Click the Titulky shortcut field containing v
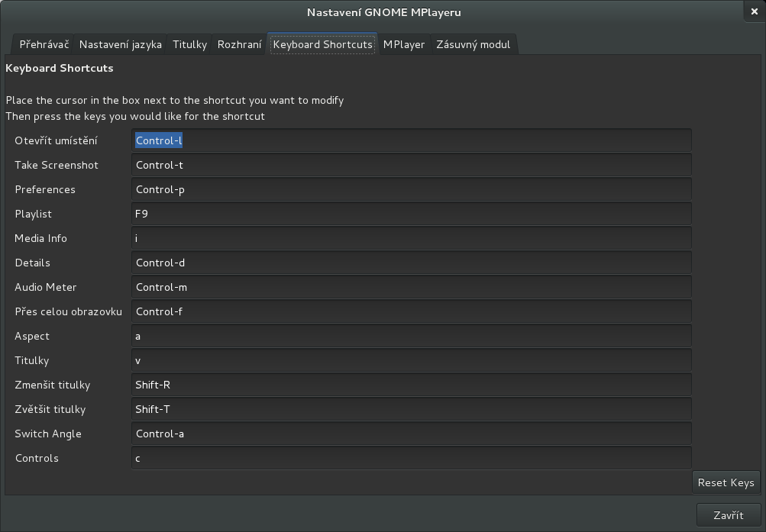The height and width of the screenshot is (532, 766). 412,360
